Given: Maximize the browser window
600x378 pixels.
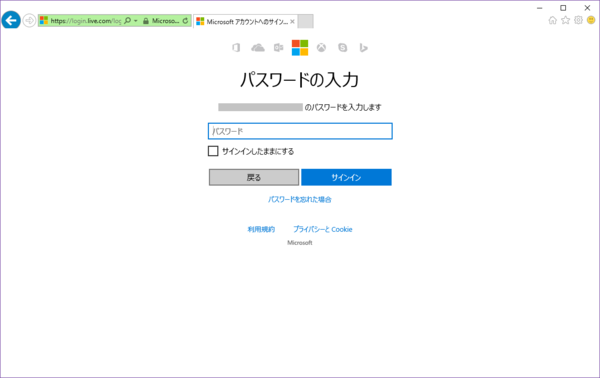Looking at the screenshot, I should 563,8.
